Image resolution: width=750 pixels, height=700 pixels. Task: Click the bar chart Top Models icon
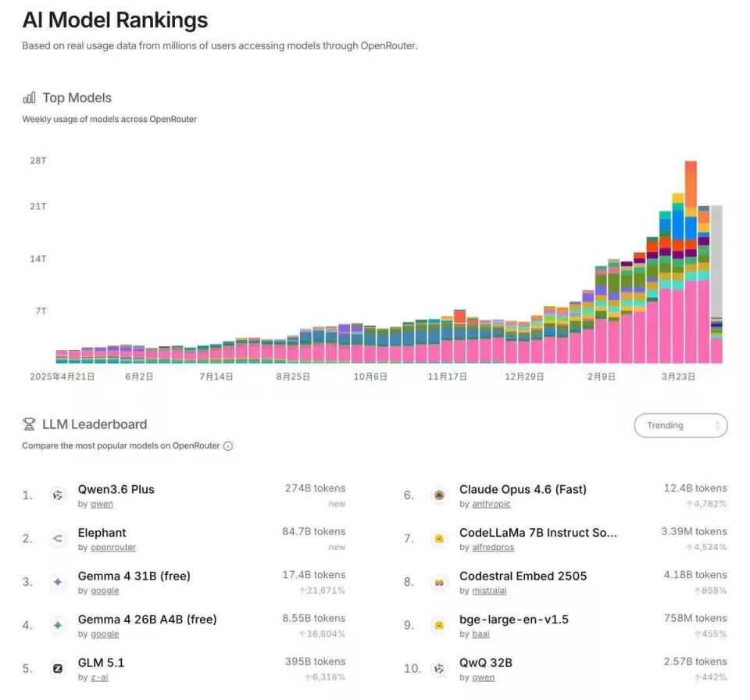(x=29, y=98)
